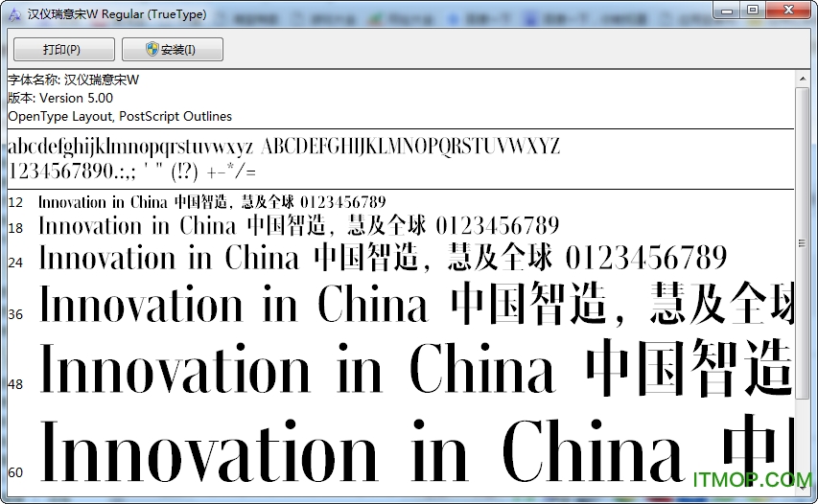Click the 12-point Innovation in China sample
Screen dimensions: 818x504
[x=211, y=202]
